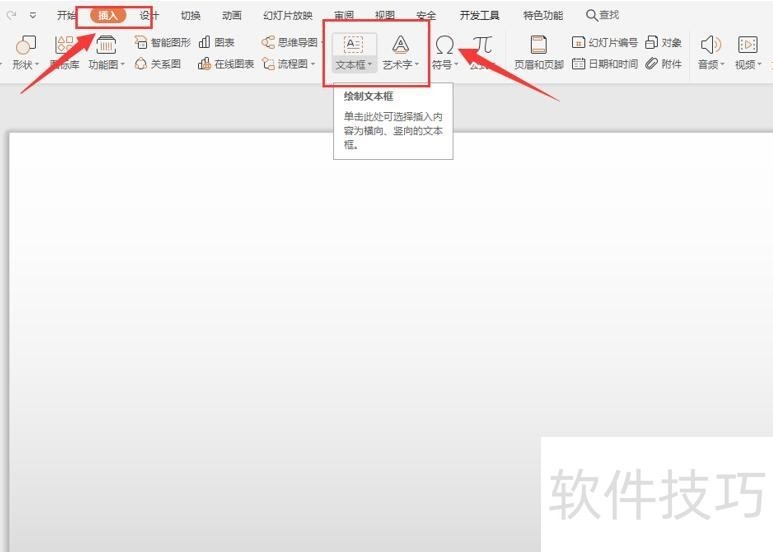The image size is (773, 552).
Task: Expand the 视频 dropdown arrow
Action: pyautogui.click(x=760, y=64)
